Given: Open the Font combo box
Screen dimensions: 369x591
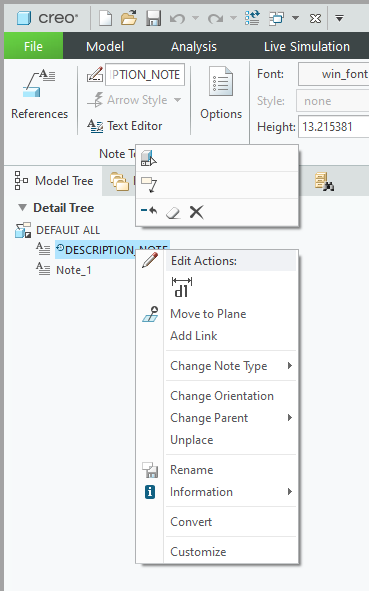Looking at the screenshot, I should pyautogui.click(x=334, y=74).
